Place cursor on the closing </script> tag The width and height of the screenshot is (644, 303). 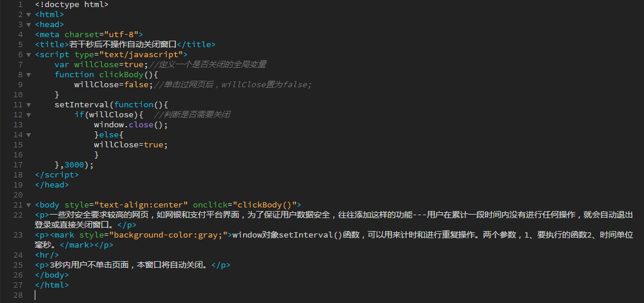[x=57, y=175]
